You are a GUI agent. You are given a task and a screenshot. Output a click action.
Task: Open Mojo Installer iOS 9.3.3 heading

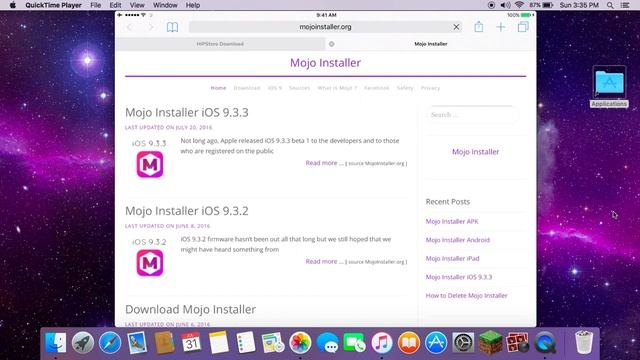[x=187, y=112]
